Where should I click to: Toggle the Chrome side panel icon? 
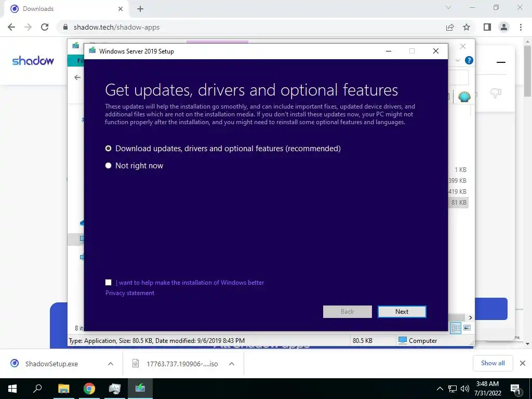click(487, 27)
